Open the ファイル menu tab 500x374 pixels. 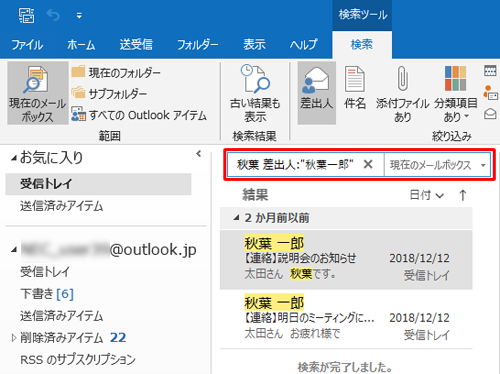[x=27, y=45]
